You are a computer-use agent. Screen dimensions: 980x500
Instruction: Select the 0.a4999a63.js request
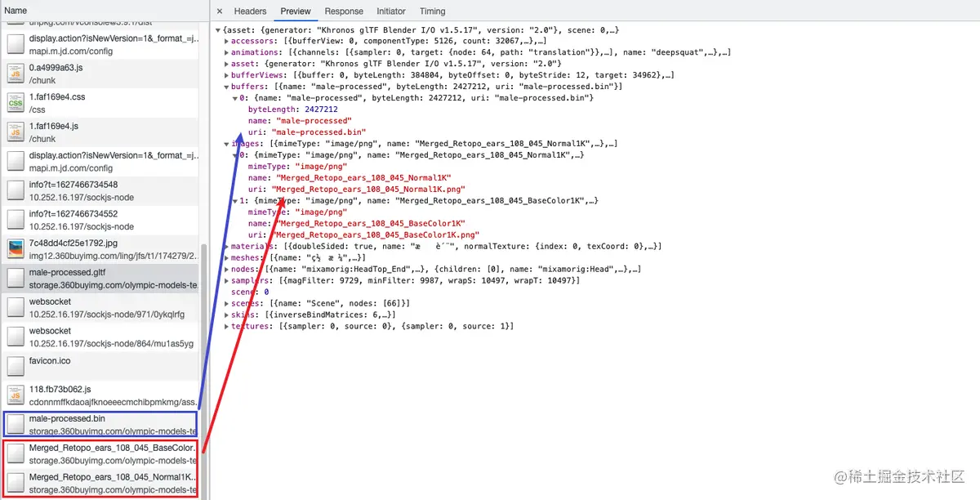coord(100,74)
